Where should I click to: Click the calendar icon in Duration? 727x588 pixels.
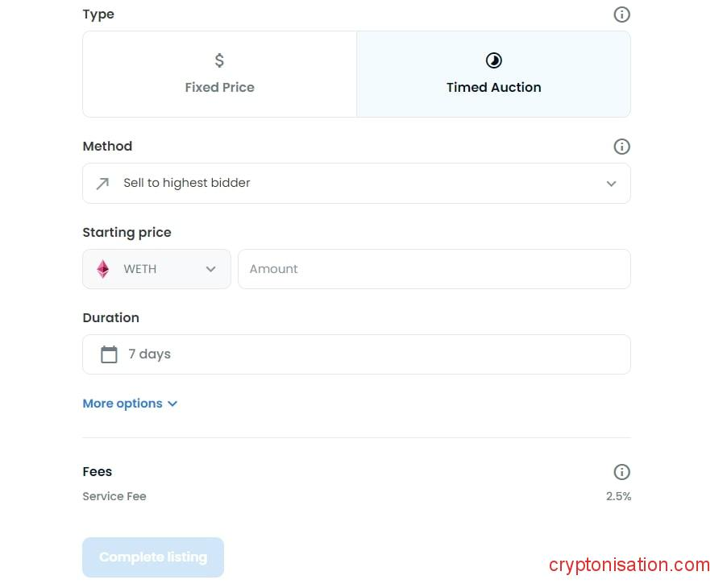click(x=109, y=354)
